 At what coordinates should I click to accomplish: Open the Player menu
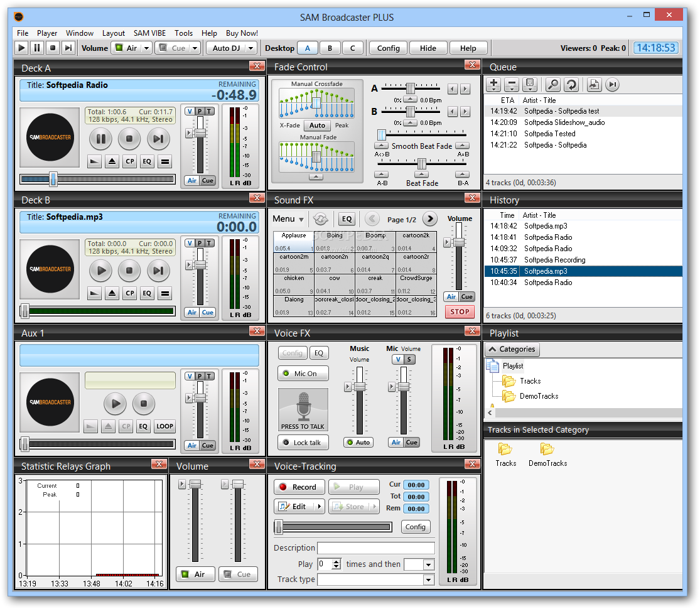point(47,33)
